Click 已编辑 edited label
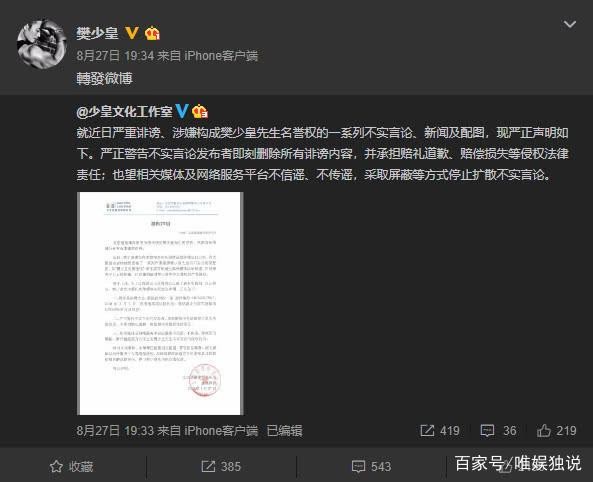 point(284,431)
